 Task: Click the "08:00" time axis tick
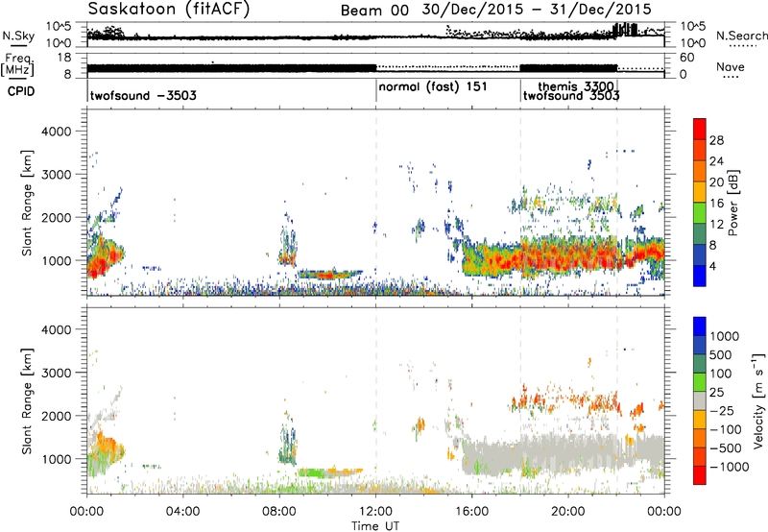point(279,512)
